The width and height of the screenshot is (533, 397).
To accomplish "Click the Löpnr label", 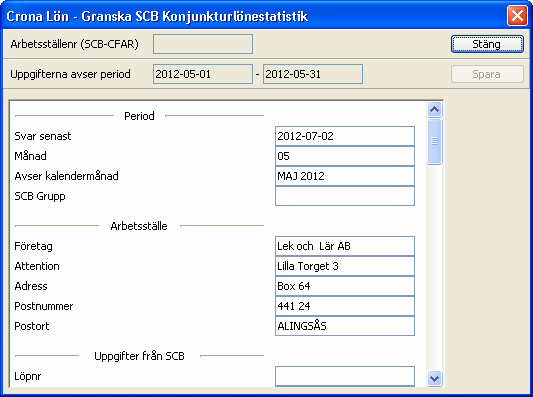I will pyautogui.click(x=28, y=376).
